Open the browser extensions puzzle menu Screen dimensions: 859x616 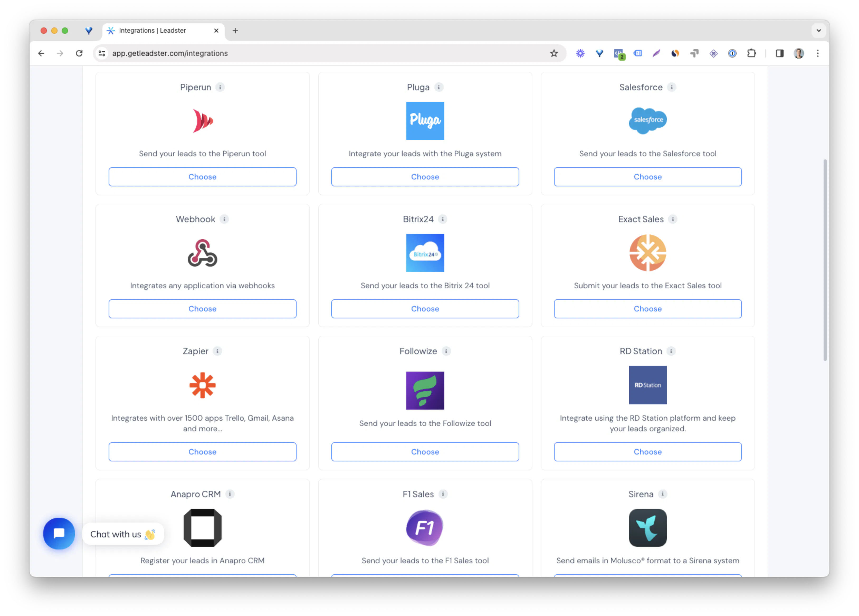752,53
